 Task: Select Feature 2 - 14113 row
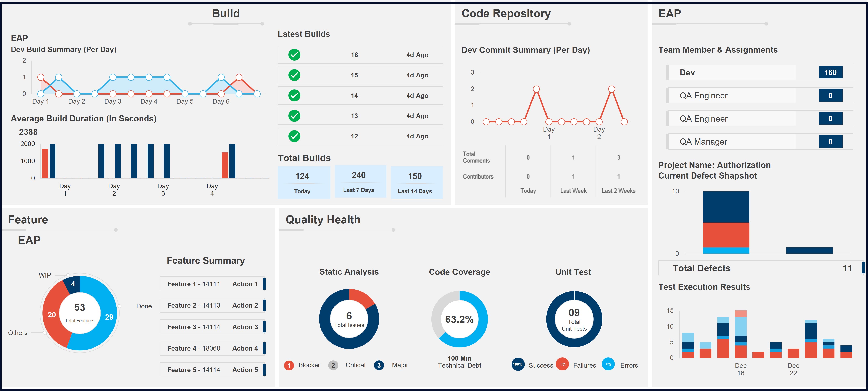coord(213,305)
